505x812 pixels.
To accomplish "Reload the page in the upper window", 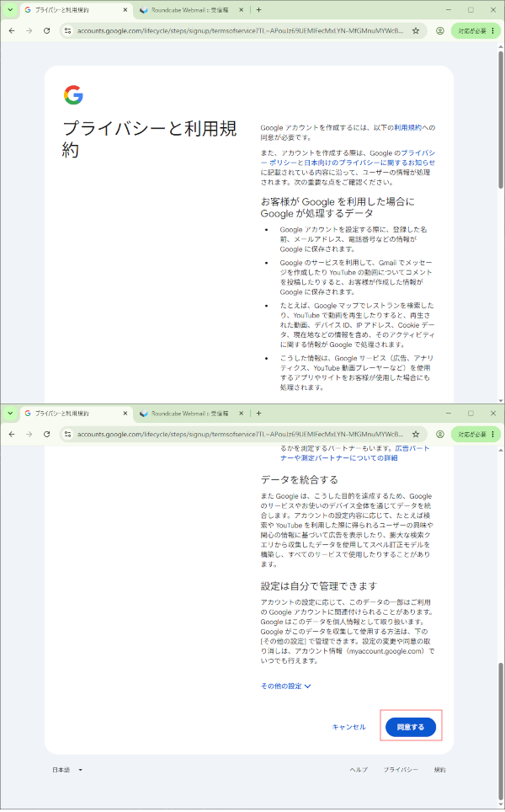I will [x=46, y=31].
